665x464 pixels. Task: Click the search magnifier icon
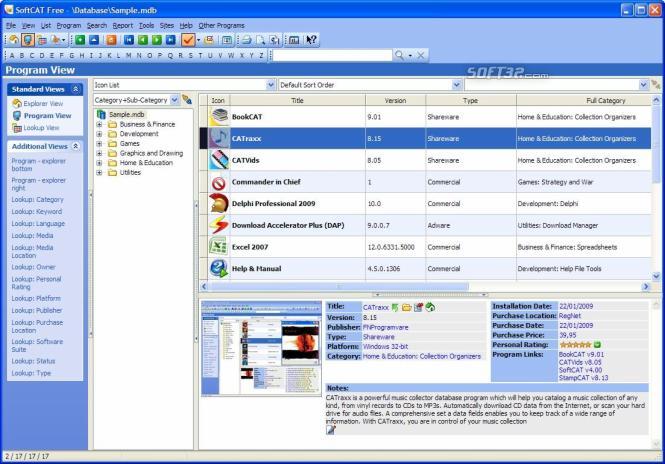pos(400,55)
